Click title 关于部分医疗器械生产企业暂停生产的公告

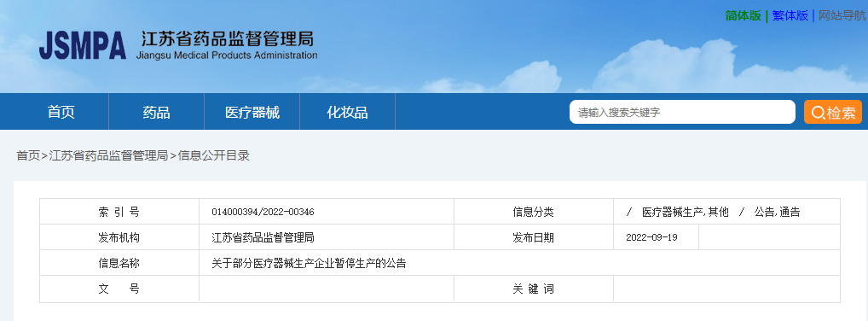pyautogui.click(x=309, y=263)
